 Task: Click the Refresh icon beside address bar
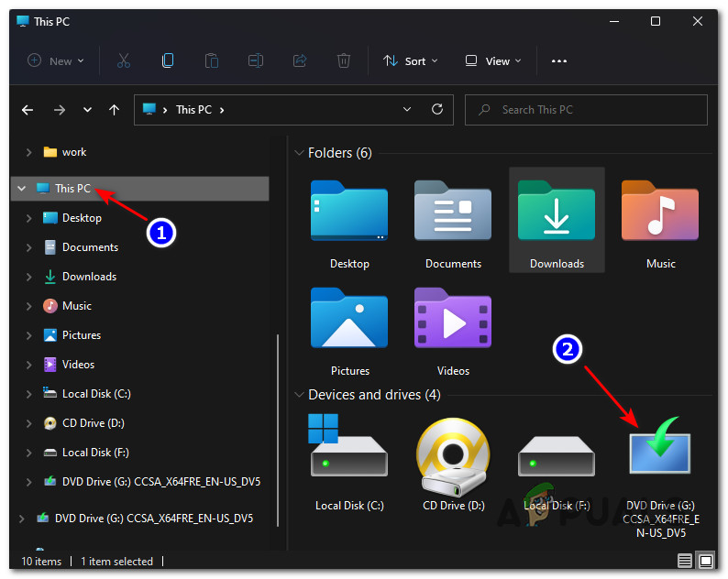point(437,110)
